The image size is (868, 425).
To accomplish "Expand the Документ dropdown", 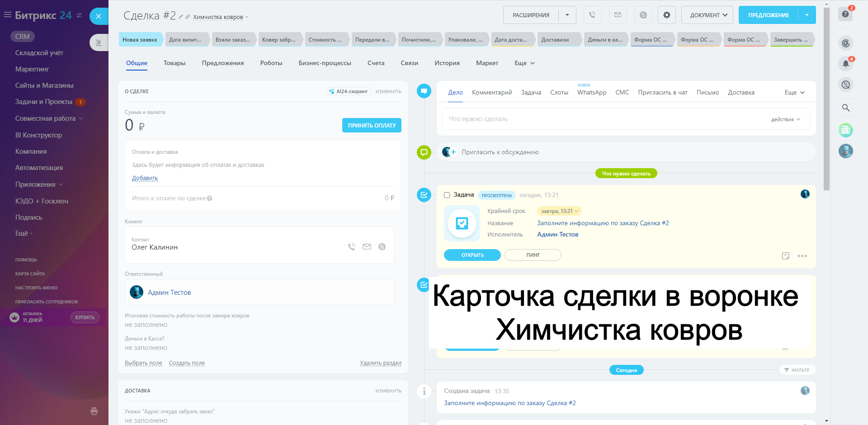I will point(707,15).
